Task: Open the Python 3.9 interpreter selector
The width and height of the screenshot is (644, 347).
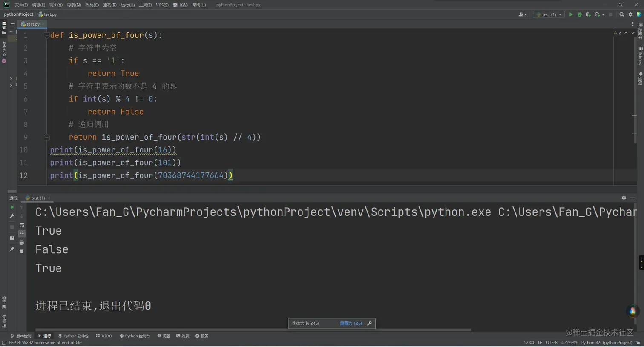Action: point(607,343)
